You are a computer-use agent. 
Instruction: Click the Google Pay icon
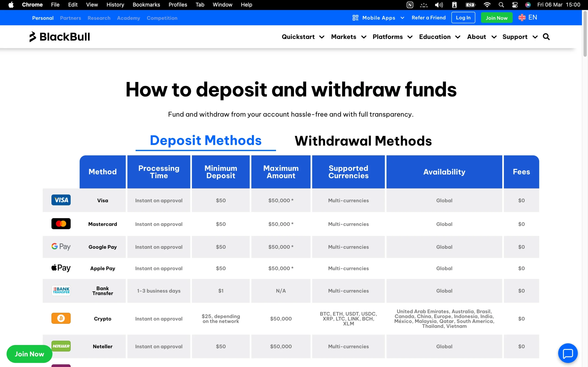[x=61, y=246]
